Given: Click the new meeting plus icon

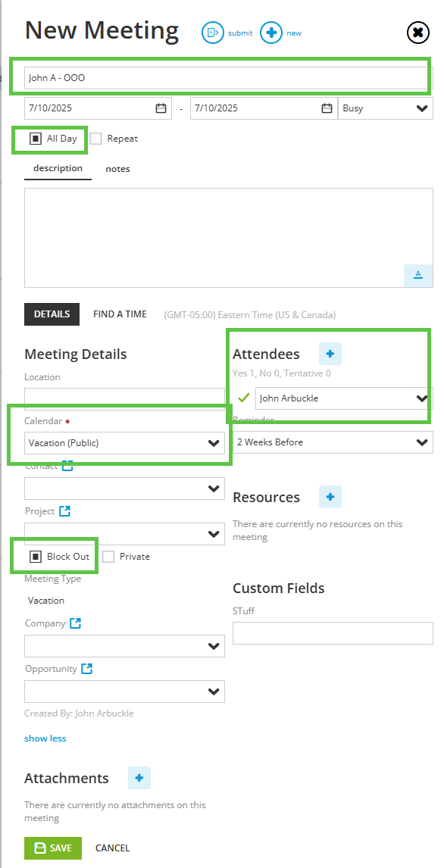Looking at the screenshot, I should [x=270, y=33].
